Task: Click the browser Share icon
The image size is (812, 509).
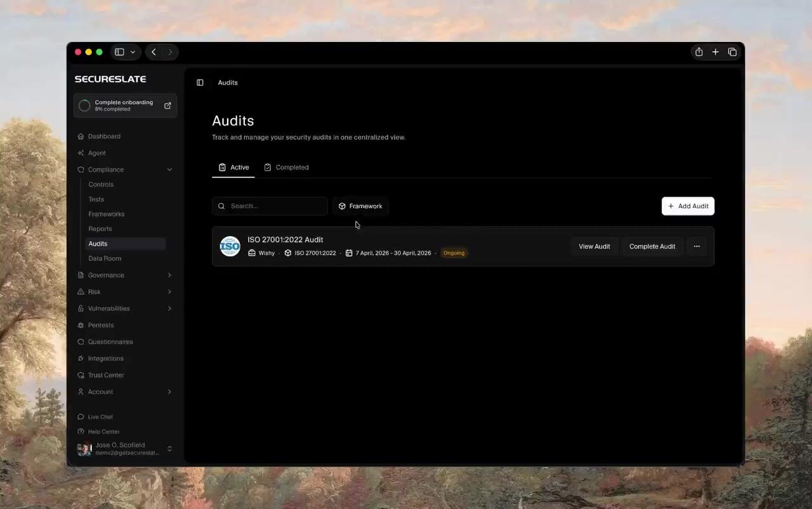Action: click(x=698, y=52)
